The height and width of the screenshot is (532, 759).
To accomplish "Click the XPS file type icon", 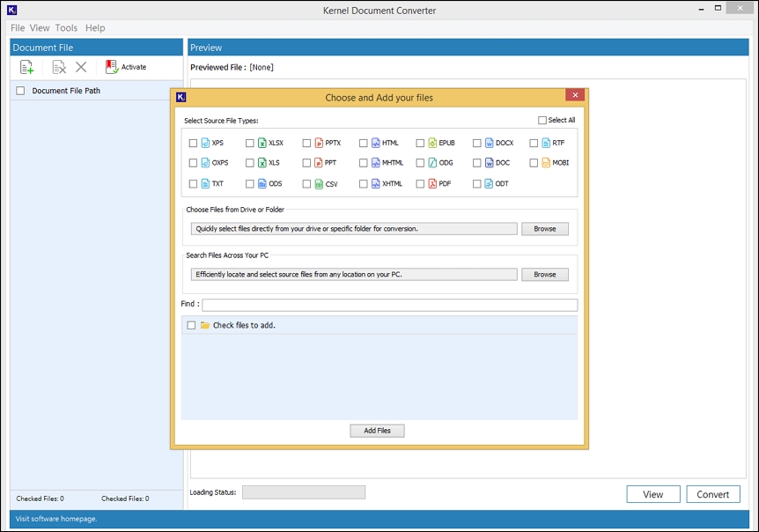I will click(x=205, y=143).
